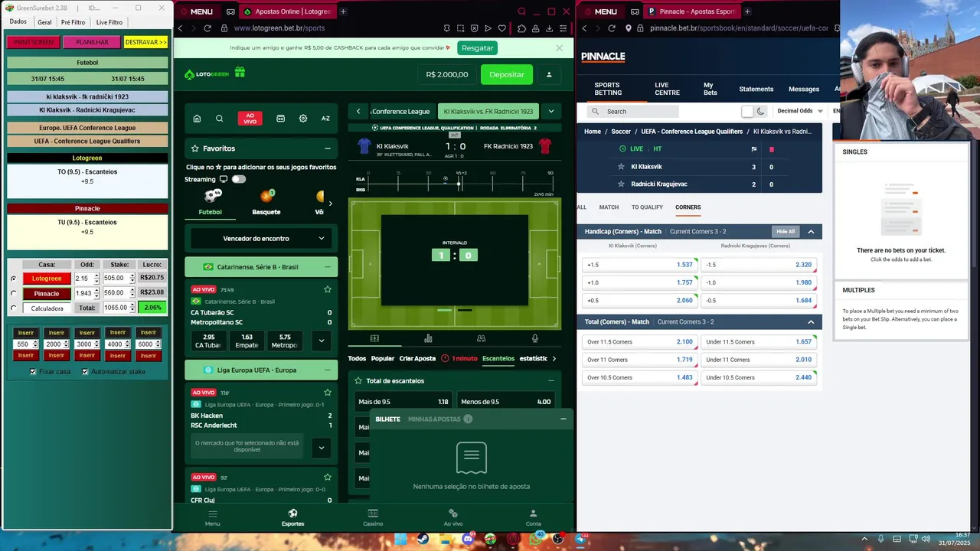Toggle Pinnacle dark mode moon switch
Viewport: 980px width, 551px height.
click(754, 111)
